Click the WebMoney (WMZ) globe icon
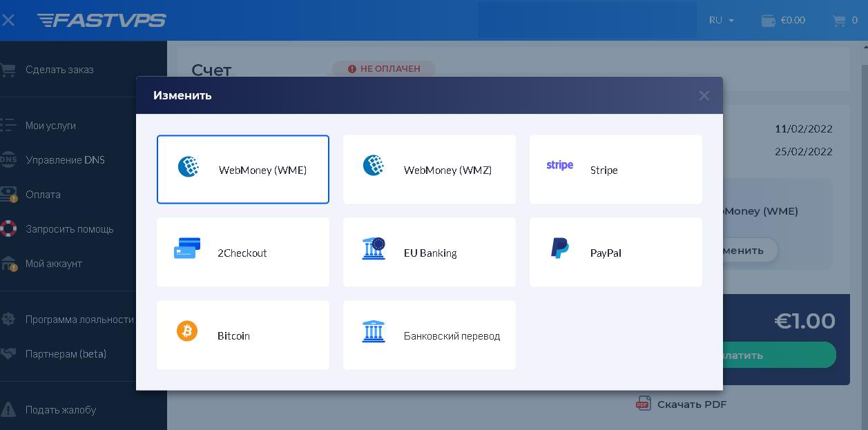 tap(374, 166)
